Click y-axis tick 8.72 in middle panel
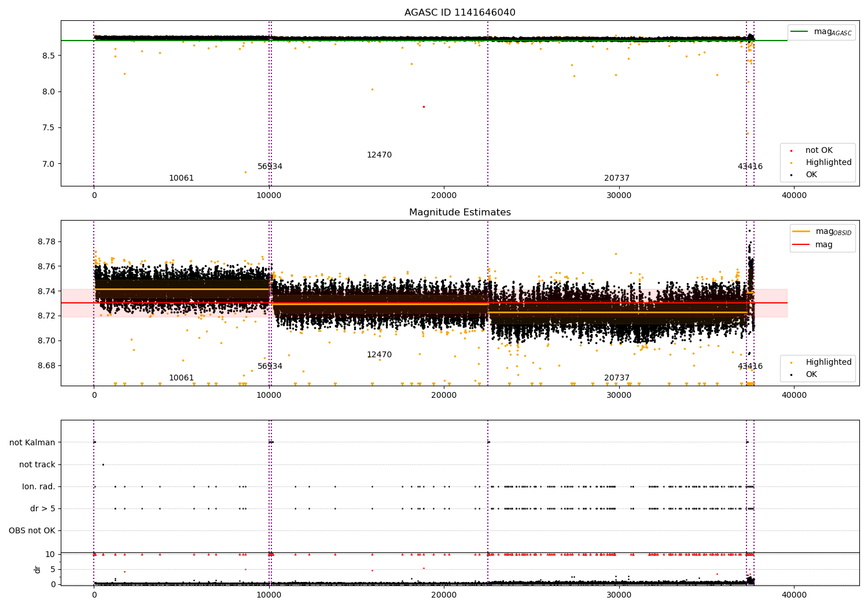The image size is (868, 608). coord(46,316)
